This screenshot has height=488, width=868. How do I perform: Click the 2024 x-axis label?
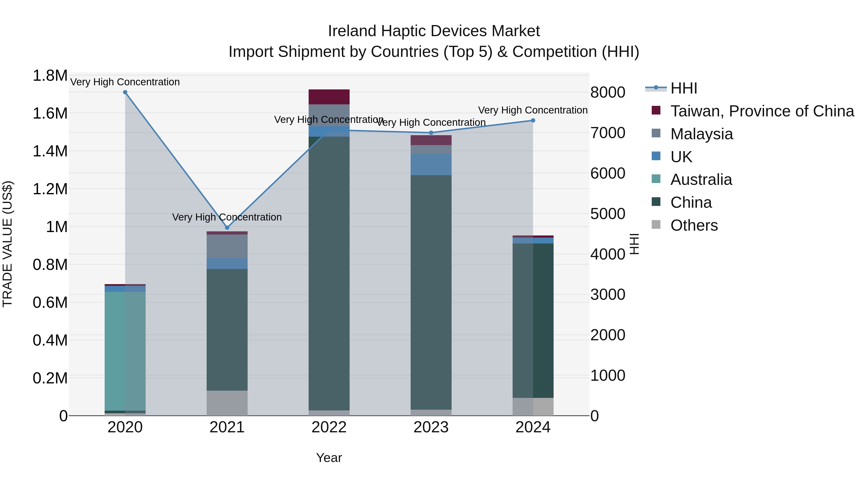(x=533, y=427)
